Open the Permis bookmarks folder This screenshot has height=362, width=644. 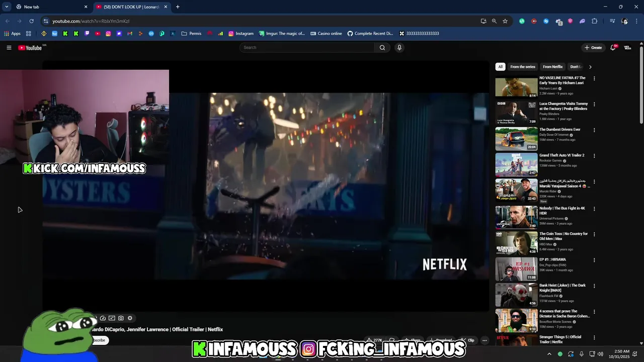pyautogui.click(x=191, y=34)
